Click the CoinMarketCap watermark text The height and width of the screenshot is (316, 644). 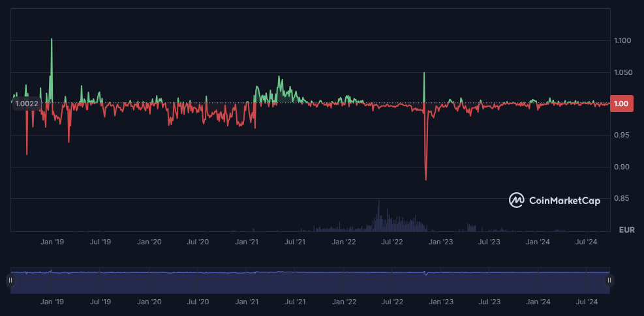564,201
